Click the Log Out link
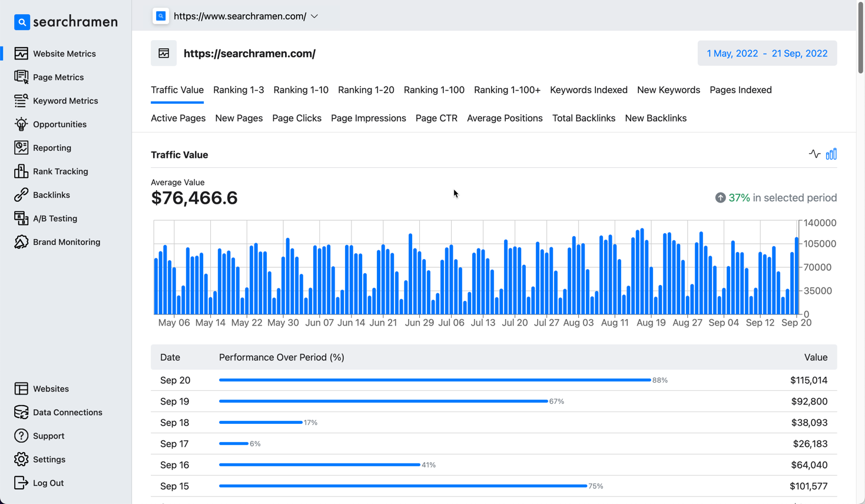This screenshot has width=865, height=504. click(48, 483)
